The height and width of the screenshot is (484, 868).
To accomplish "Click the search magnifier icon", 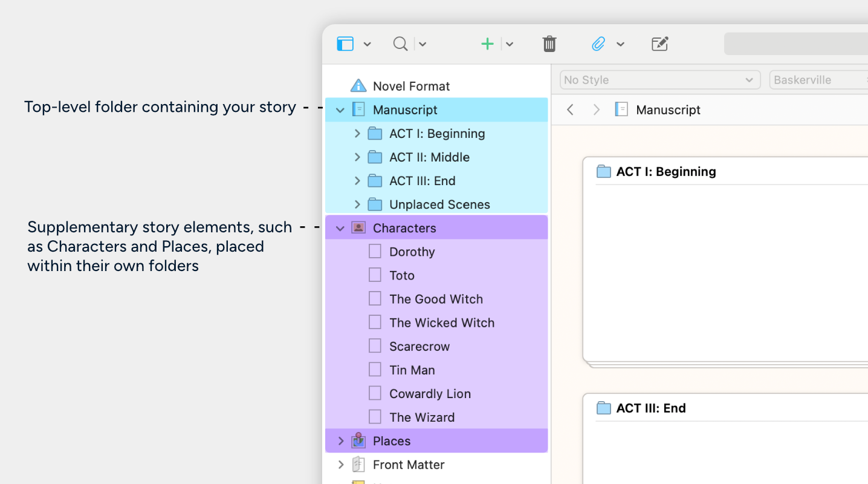I will coord(400,44).
